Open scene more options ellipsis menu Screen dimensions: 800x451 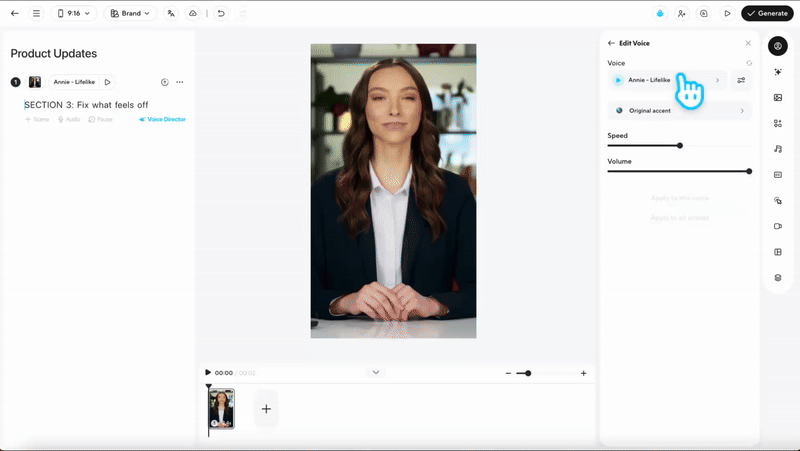point(180,82)
